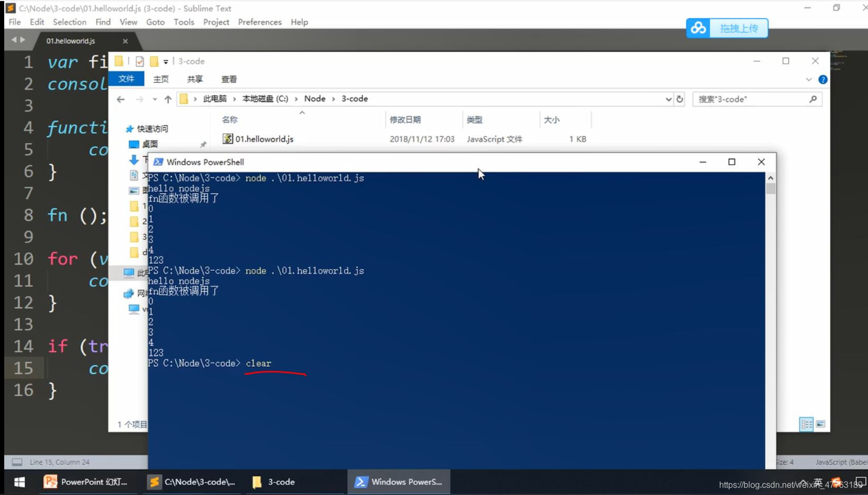Click the JavaScript (Babel) syntax in status bar
This screenshot has height=495, width=868.
(841, 462)
